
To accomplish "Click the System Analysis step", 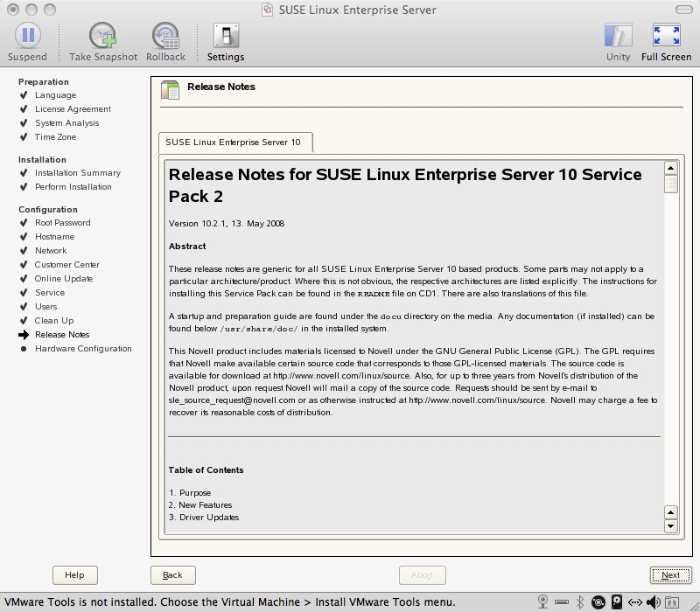I will (67, 122).
